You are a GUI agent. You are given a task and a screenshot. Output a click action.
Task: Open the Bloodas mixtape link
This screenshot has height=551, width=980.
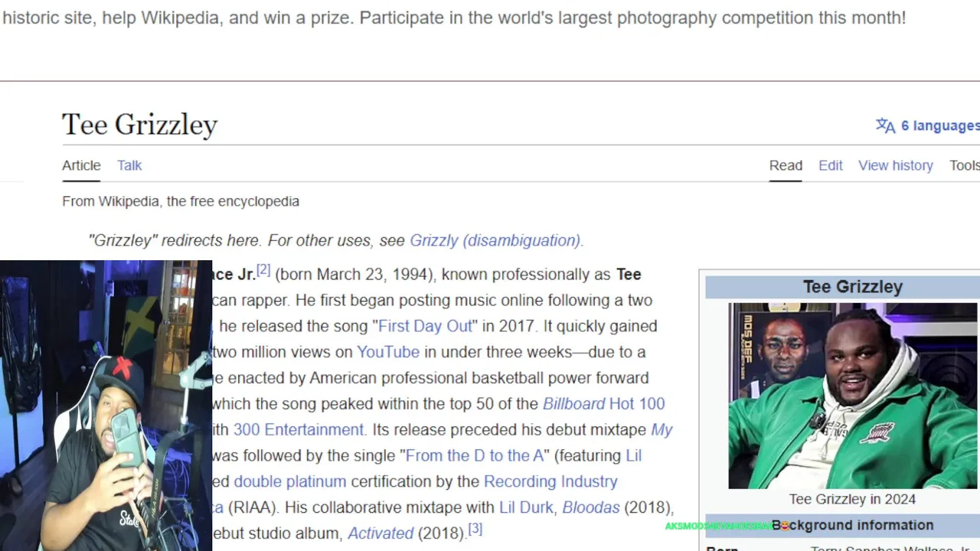[591, 507]
